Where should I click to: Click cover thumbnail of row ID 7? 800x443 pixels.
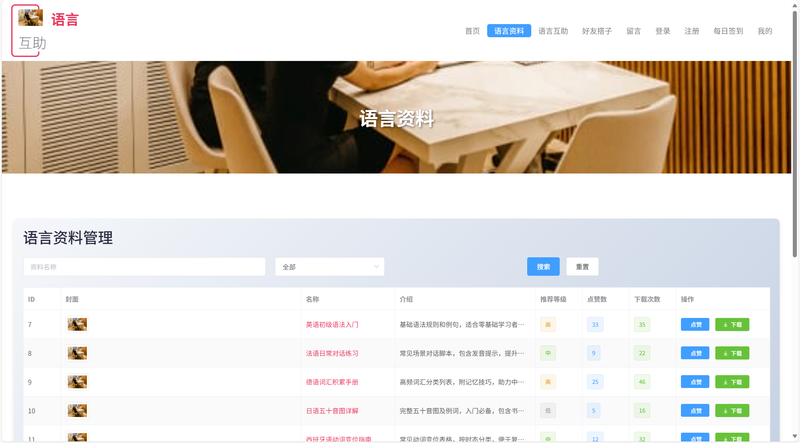point(77,324)
